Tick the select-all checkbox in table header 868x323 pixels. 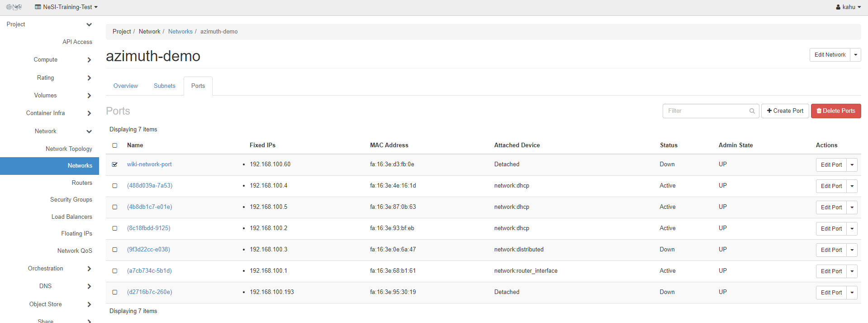(x=115, y=145)
